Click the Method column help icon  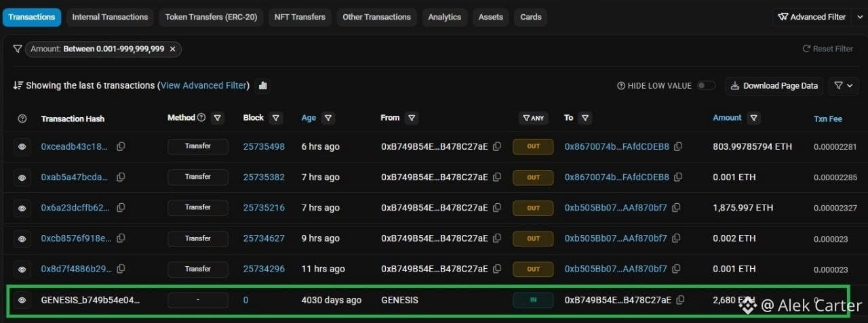pos(201,118)
